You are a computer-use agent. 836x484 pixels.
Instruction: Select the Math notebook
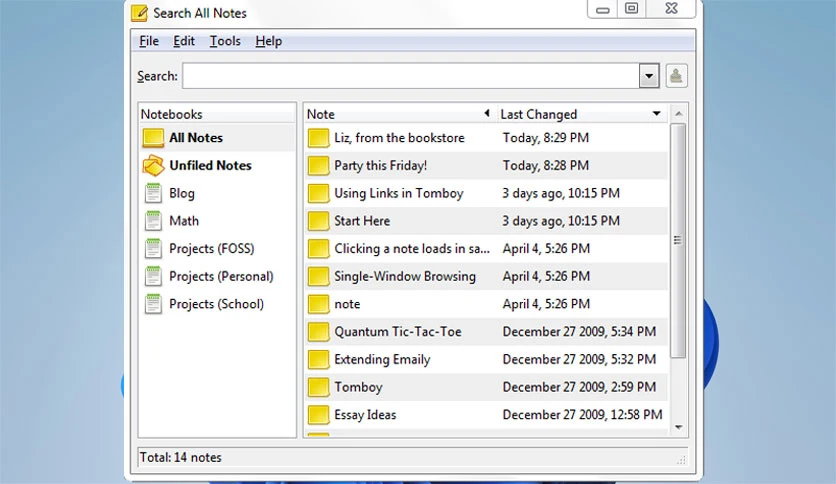pyautogui.click(x=218, y=221)
